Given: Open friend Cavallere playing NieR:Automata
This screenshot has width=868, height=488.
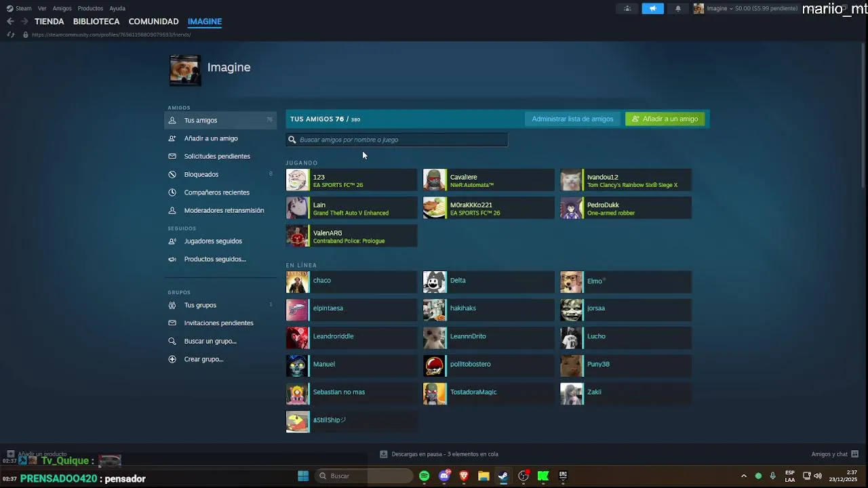Looking at the screenshot, I should tap(488, 180).
